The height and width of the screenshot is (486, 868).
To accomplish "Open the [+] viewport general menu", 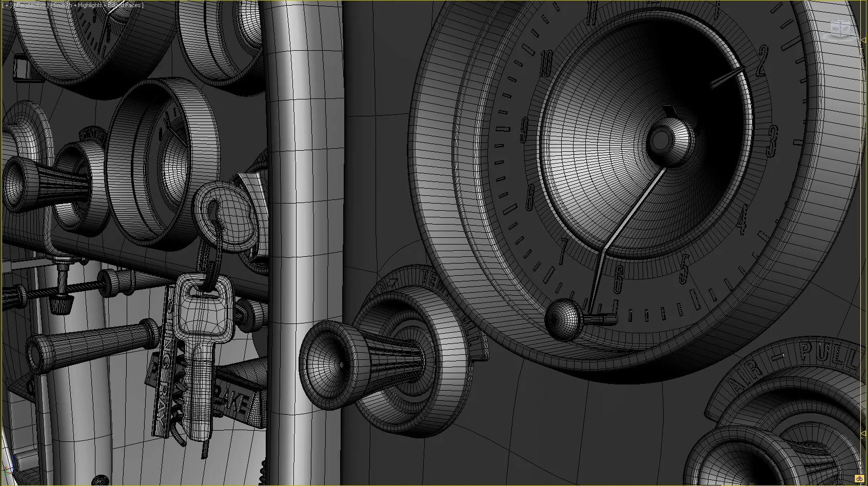I will 7,5.
